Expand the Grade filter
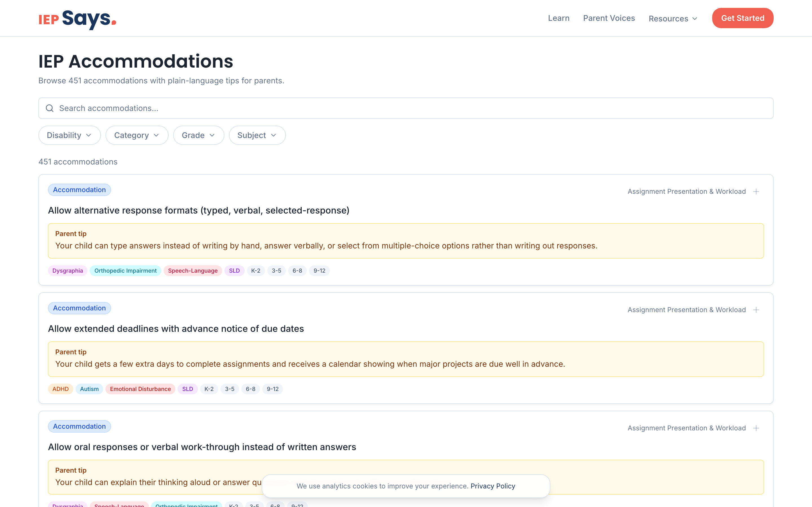The image size is (812, 507). click(x=198, y=135)
